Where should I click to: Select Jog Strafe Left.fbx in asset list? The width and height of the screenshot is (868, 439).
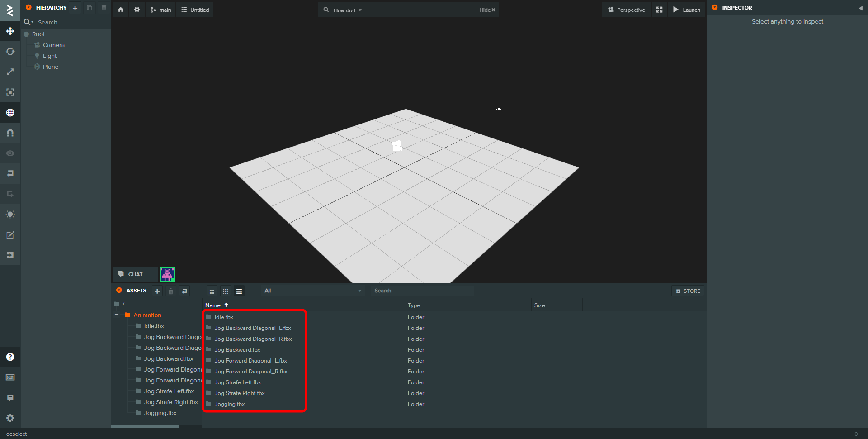[x=238, y=382]
